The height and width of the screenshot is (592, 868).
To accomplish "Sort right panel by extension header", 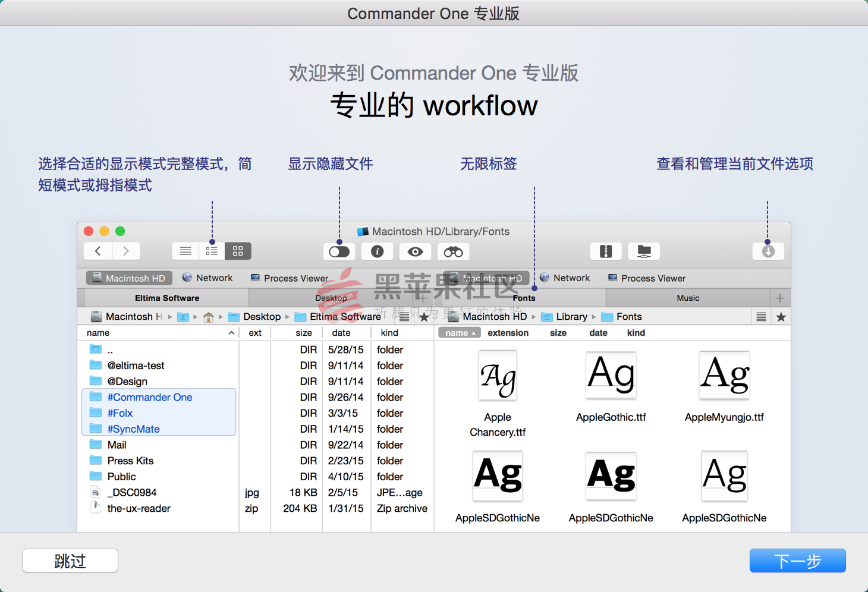I will tap(508, 333).
